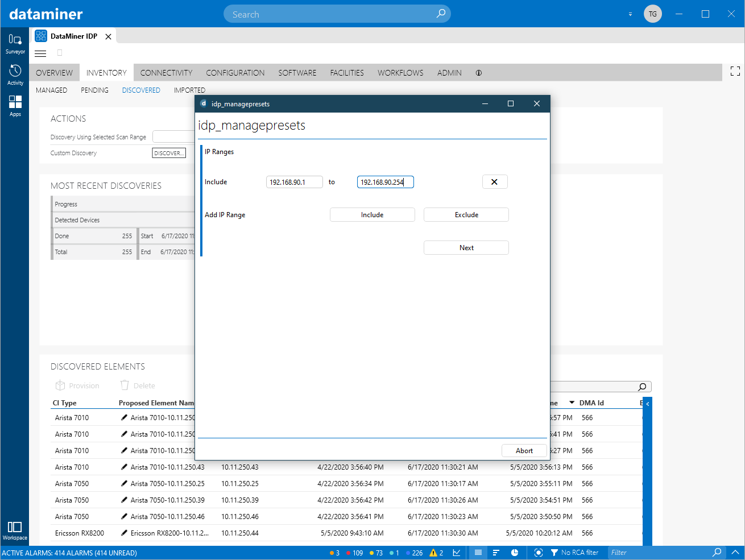Open the trend graph icon in status bar

point(457,553)
